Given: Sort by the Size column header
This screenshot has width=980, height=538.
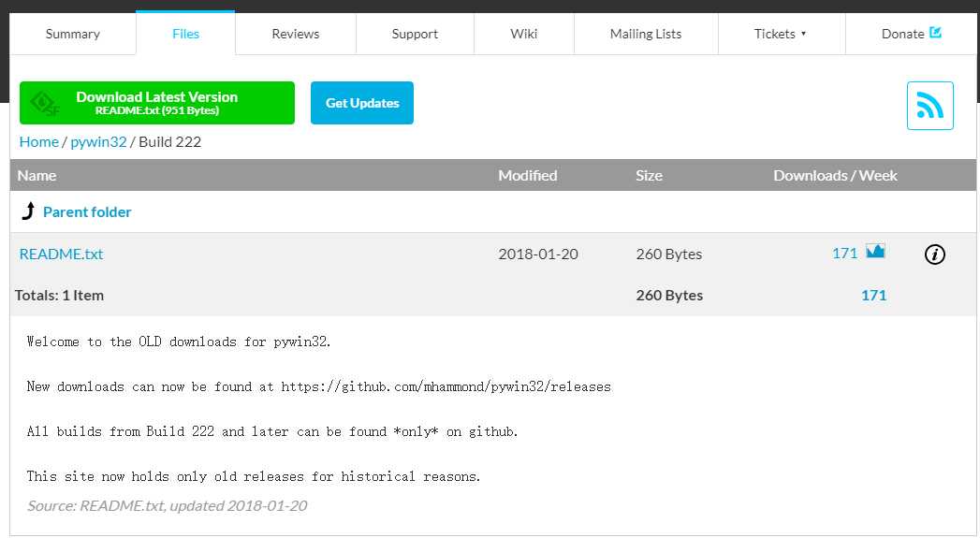Looking at the screenshot, I should point(649,176).
